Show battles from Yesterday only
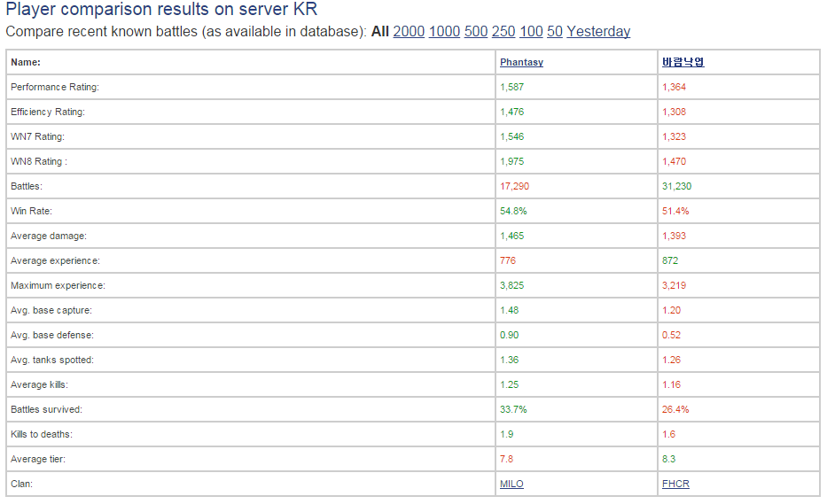This screenshot has width=827, height=504. point(598,32)
